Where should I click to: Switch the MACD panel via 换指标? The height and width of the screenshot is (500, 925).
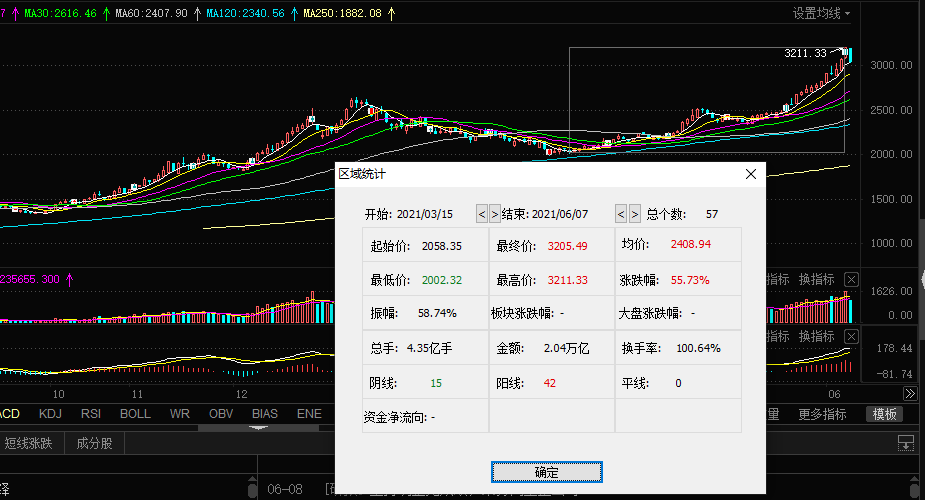point(816,337)
